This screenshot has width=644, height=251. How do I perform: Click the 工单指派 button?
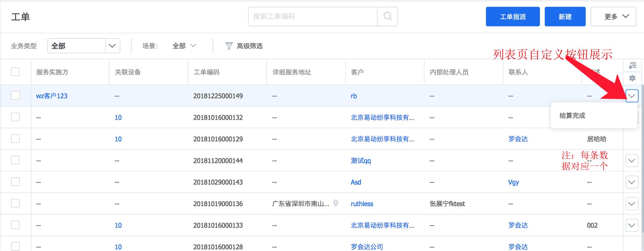click(x=513, y=16)
